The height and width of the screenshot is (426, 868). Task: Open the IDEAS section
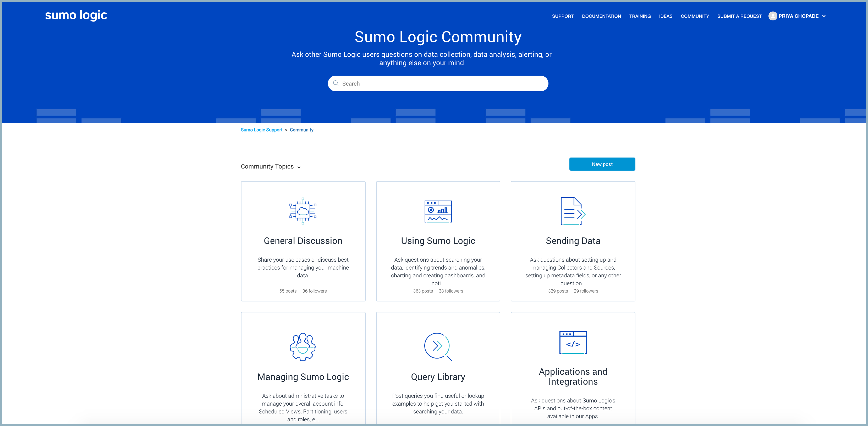click(666, 16)
